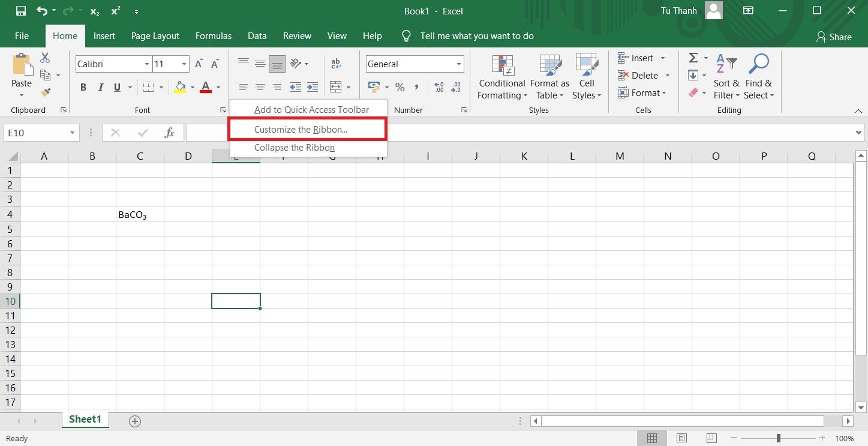Screen dimensions: 868x446
Task: Click the Insert Function fx icon
Action: coord(170,133)
